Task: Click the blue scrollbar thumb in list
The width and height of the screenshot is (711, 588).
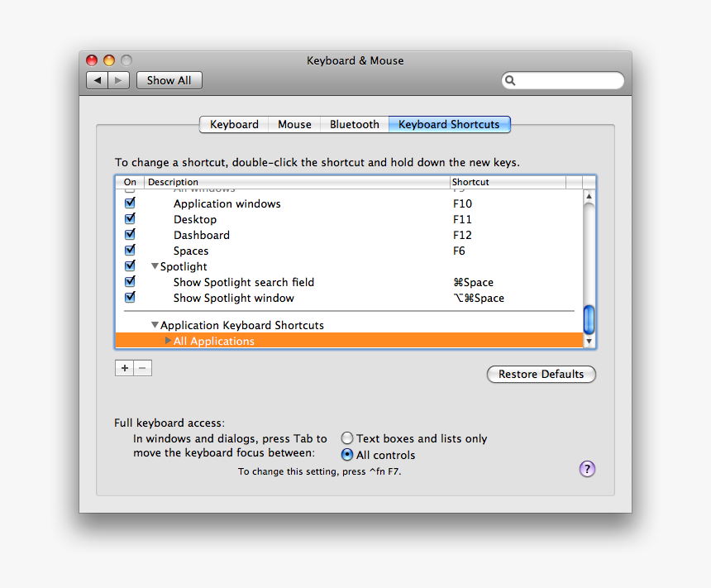Action: 589,319
